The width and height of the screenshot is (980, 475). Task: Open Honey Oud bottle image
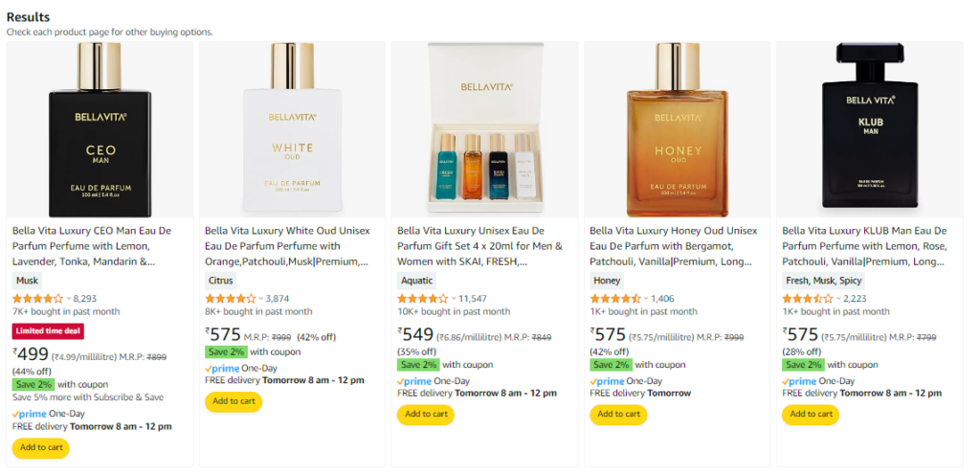(x=678, y=129)
